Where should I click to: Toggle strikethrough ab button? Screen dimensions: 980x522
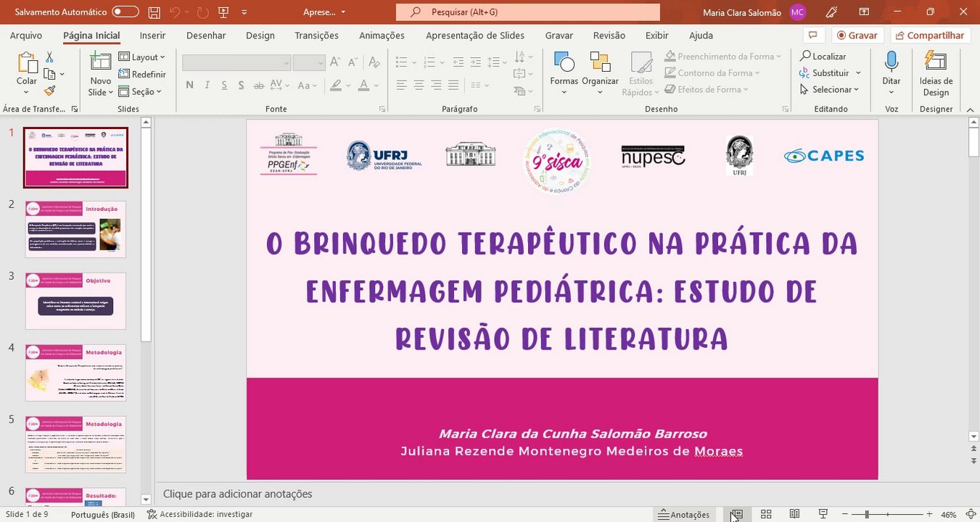point(260,86)
